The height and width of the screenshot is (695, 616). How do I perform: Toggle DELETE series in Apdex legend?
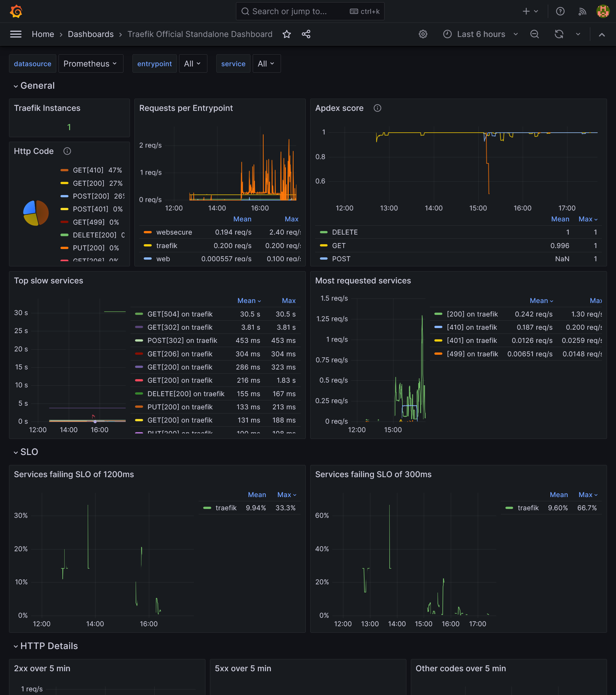[345, 232]
